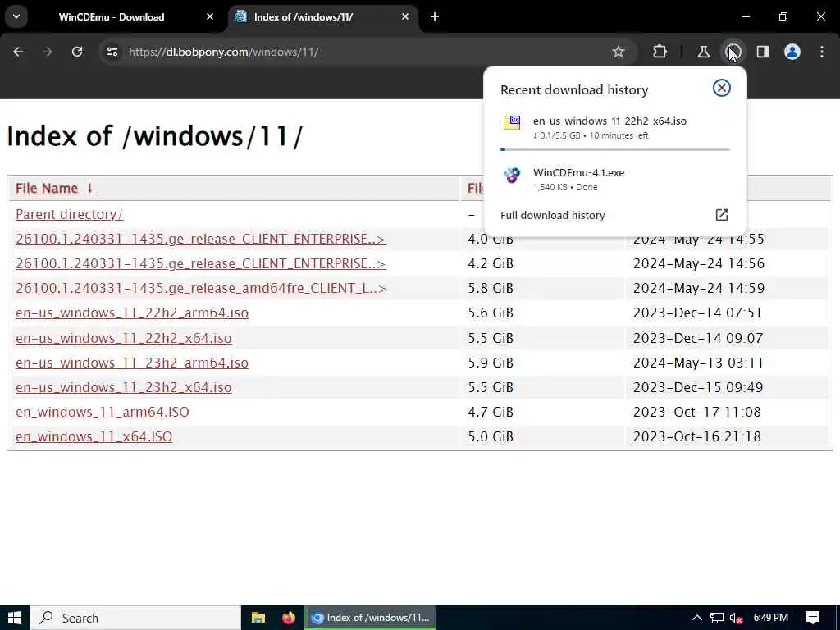Image resolution: width=840 pixels, height=630 pixels.
Task: Download en-us_windows_11_23h2_arm64.iso
Action: (x=132, y=363)
